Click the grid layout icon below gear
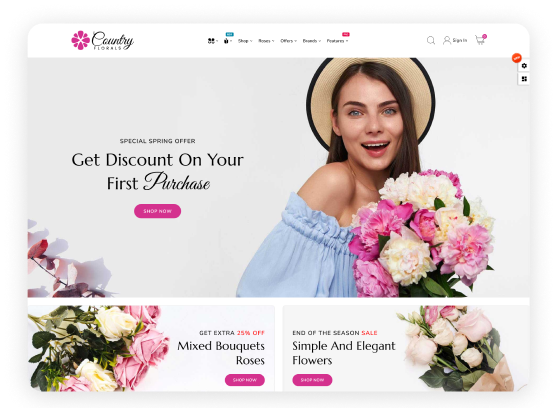 pyautogui.click(x=524, y=79)
